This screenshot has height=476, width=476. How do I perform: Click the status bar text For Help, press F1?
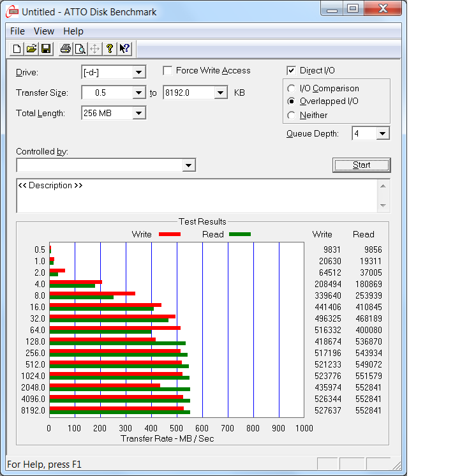point(44,465)
